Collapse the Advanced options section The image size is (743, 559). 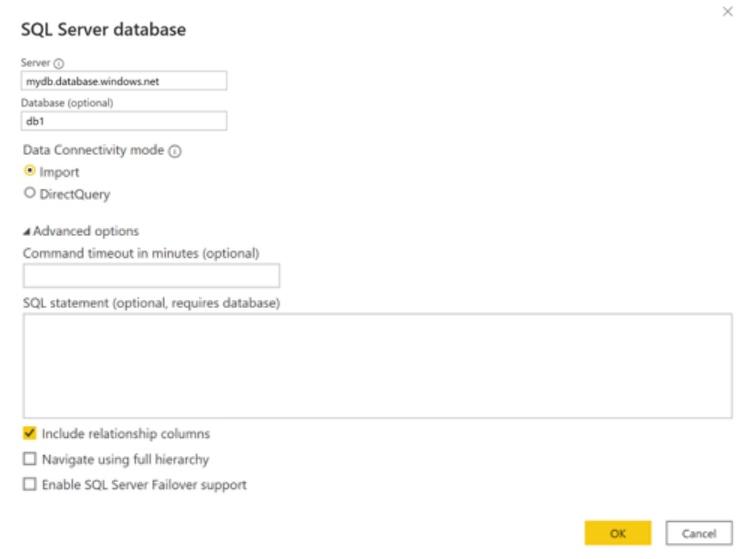[26, 232]
